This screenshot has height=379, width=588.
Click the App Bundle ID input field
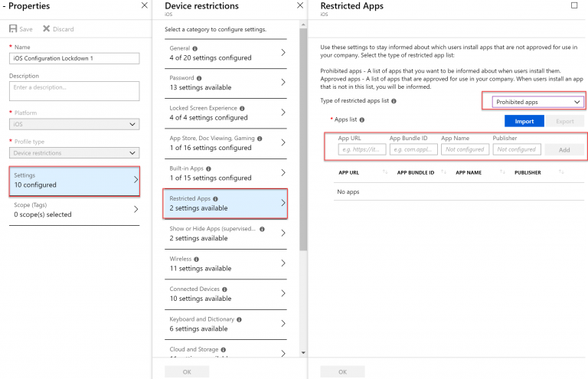(413, 149)
